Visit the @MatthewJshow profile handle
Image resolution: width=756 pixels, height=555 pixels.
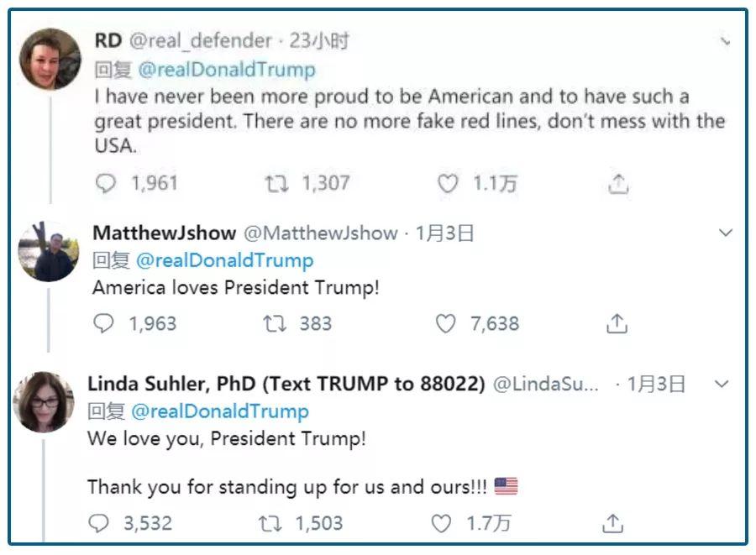pos(321,233)
